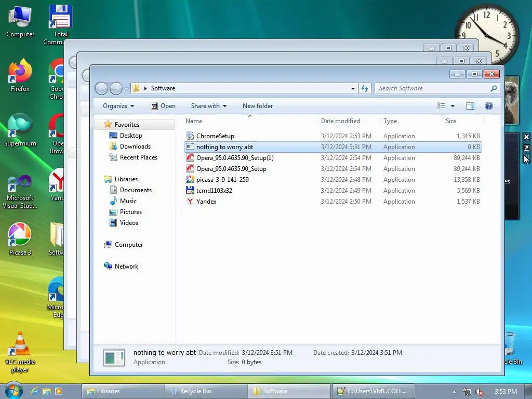Click the help question mark icon

pos(488,106)
